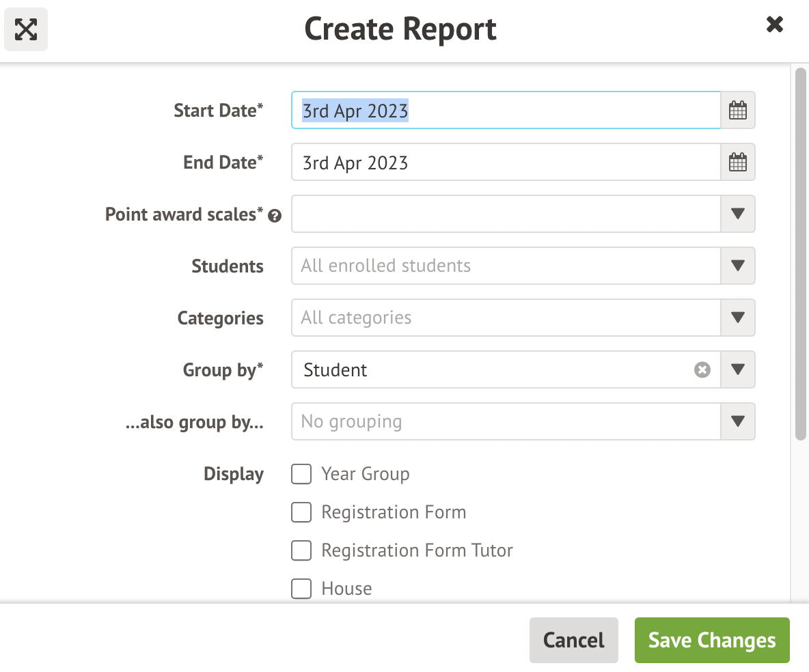Open the End Date calendar picker

coord(738,163)
